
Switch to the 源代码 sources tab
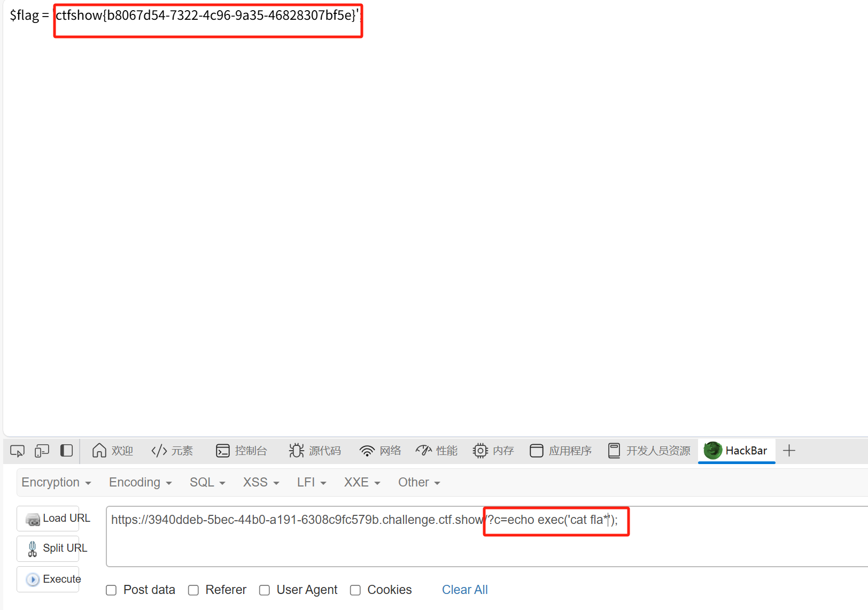point(315,451)
